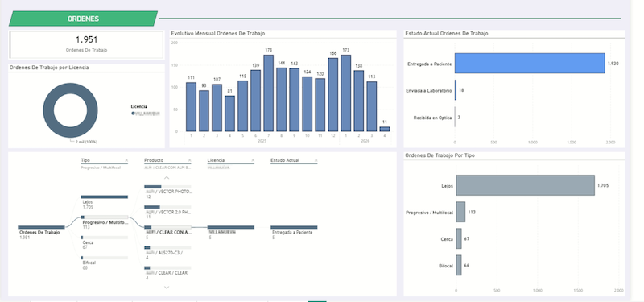
Task: Click the Estado Actual Ordenes De Trabajo title
Action: 447,34
